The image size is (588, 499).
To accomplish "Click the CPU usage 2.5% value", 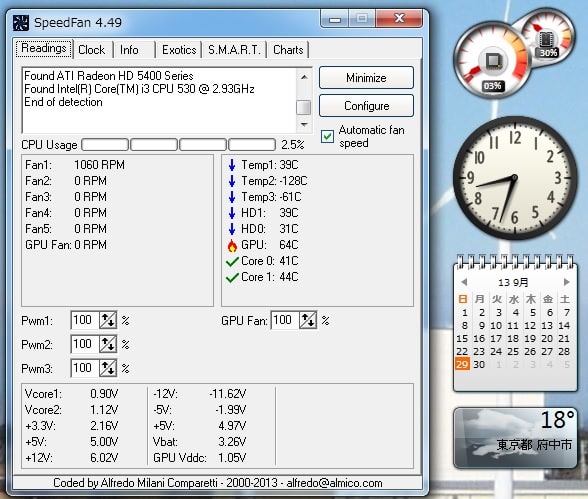I will 292,145.
